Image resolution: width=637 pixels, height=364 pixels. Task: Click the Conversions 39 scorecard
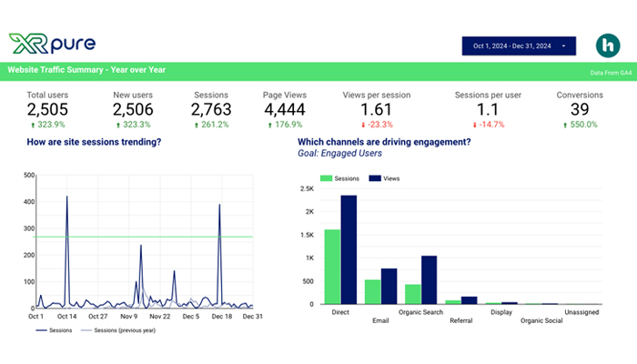click(580, 109)
